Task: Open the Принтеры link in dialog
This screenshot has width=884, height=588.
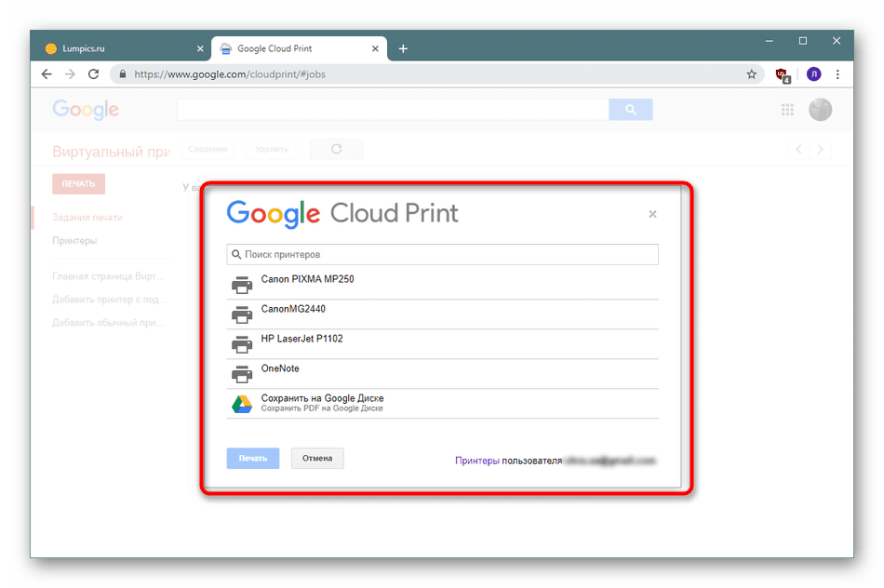Action: 477,461
